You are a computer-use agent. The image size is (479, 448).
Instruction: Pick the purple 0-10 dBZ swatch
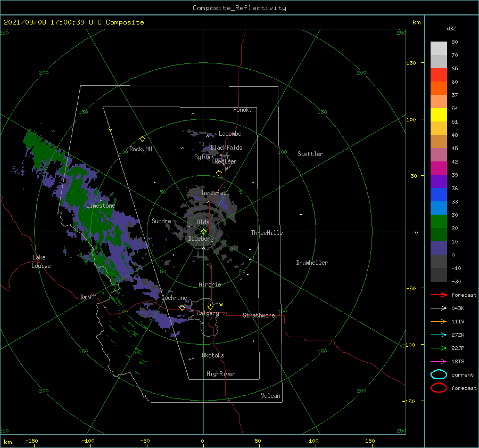(439, 248)
